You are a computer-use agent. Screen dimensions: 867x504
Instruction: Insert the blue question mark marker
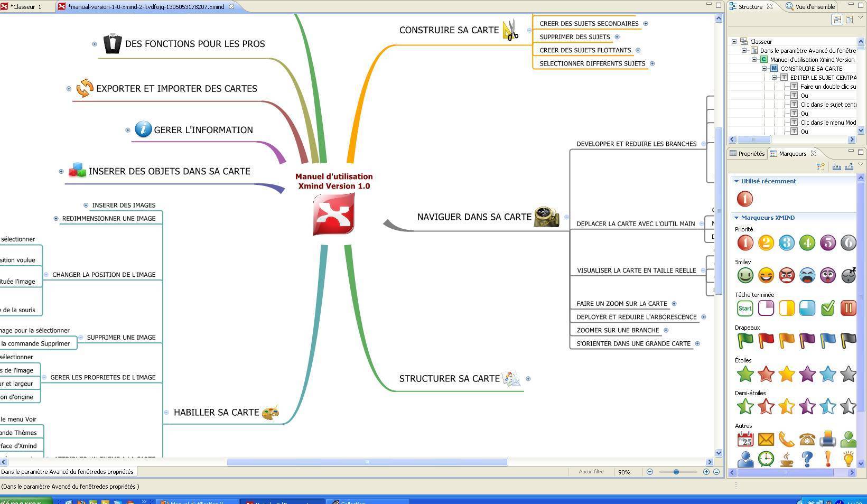[807, 459]
